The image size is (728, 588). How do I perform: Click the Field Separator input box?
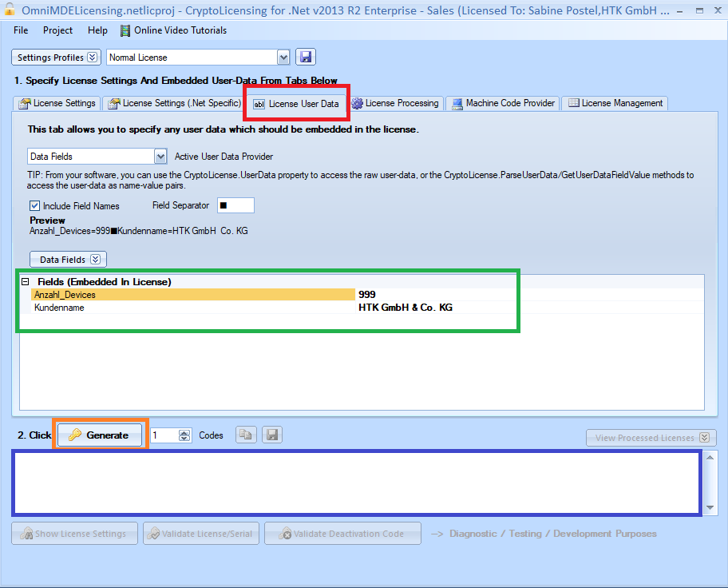235,205
